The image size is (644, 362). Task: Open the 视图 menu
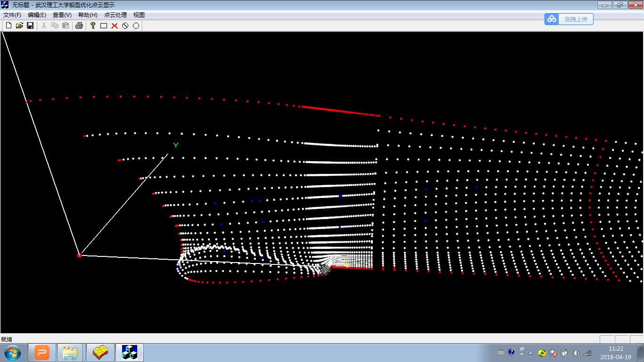pos(139,15)
